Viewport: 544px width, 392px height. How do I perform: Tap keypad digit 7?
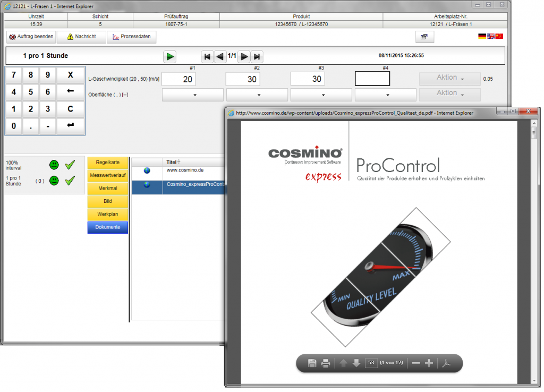[13, 75]
